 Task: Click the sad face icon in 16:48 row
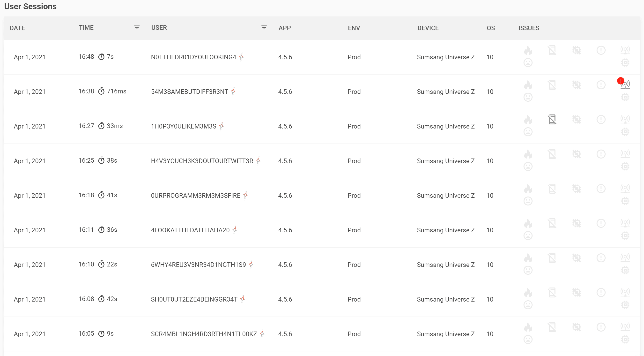tap(528, 62)
